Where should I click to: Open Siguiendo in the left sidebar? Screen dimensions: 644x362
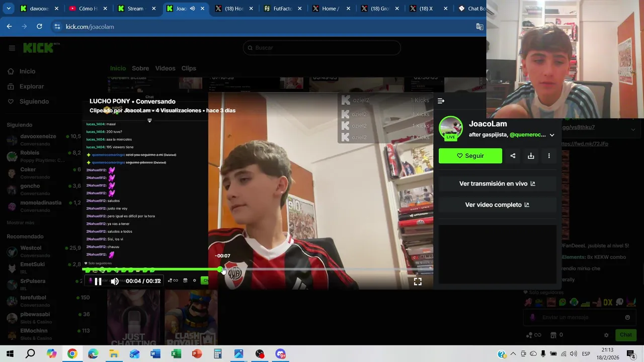tap(34, 102)
